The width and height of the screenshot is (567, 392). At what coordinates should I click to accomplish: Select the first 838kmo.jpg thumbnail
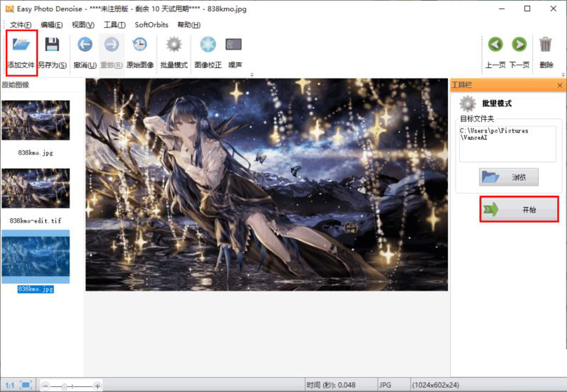tap(35, 120)
